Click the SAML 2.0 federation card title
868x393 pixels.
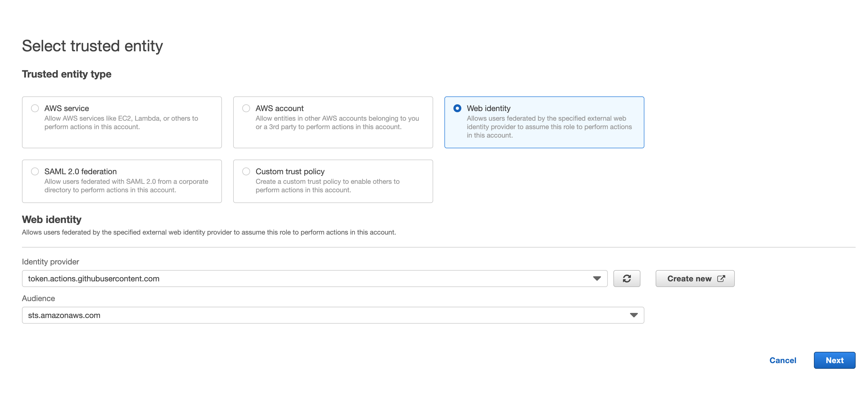(80, 171)
